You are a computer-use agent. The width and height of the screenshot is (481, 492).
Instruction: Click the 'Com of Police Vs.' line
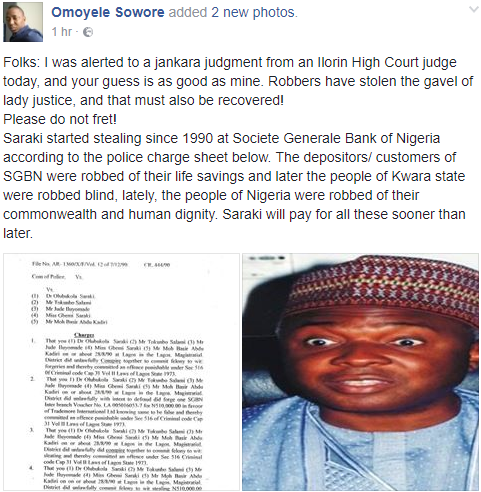coord(57,277)
